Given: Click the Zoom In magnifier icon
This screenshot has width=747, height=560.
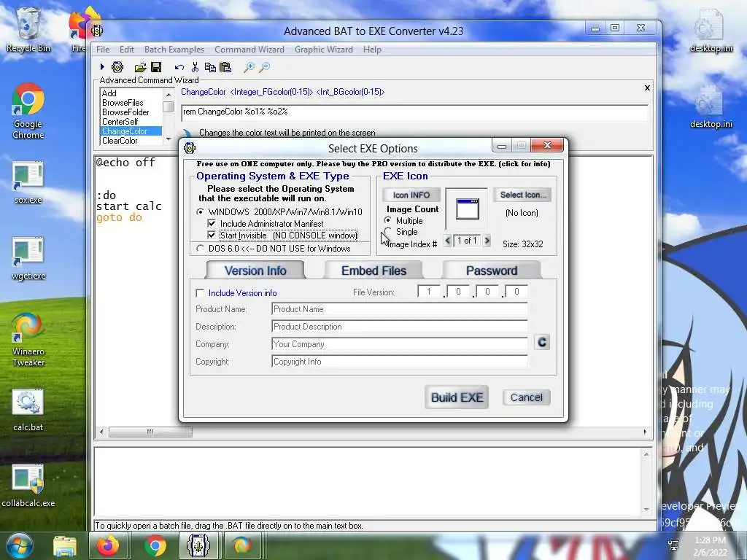Looking at the screenshot, I should click(249, 67).
